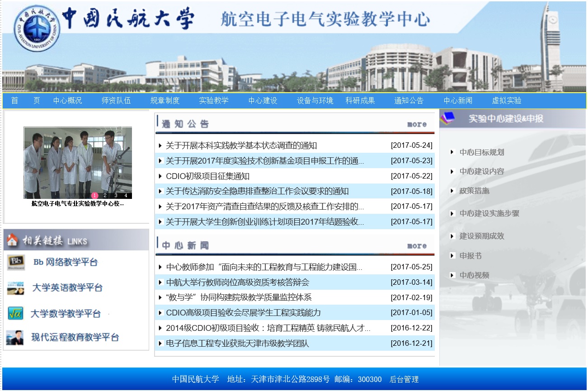588x391 pixels.
Task: Click the 现代远程教育教学平台 person icon
Action: click(15, 338)
